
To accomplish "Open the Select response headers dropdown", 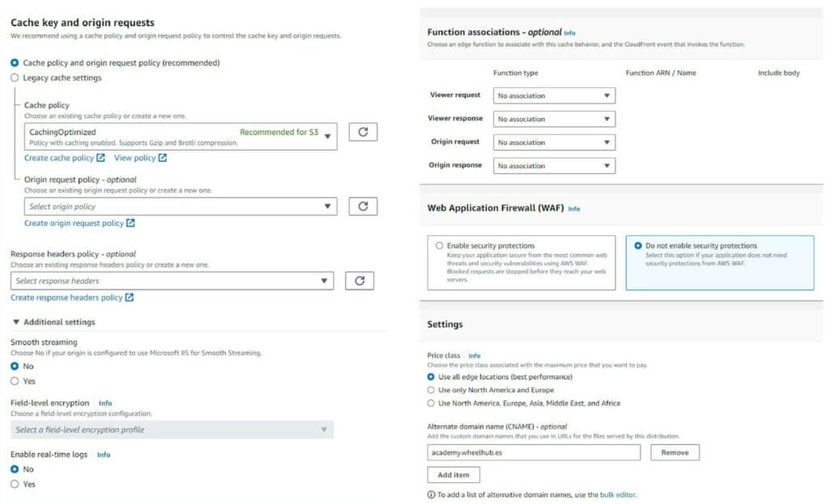I will pos(172,281).
